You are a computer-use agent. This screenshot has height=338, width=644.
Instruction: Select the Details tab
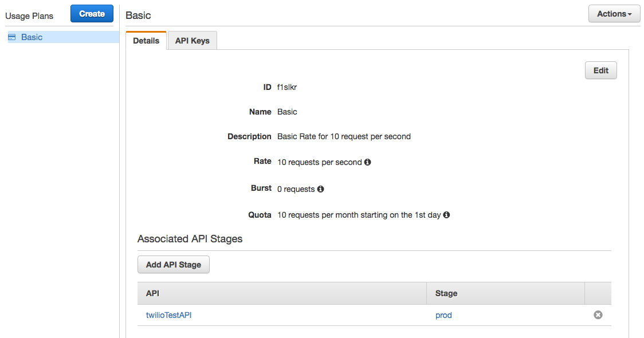pos(146,41)
